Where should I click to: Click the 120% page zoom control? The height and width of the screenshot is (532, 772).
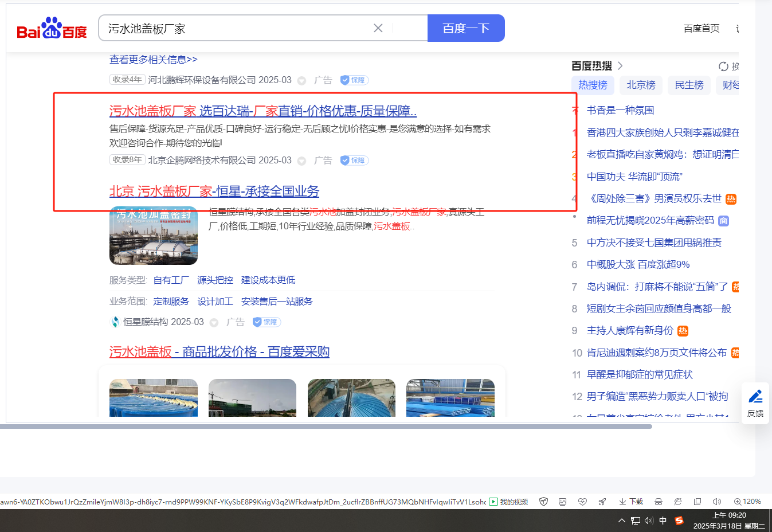pos(747,502)
